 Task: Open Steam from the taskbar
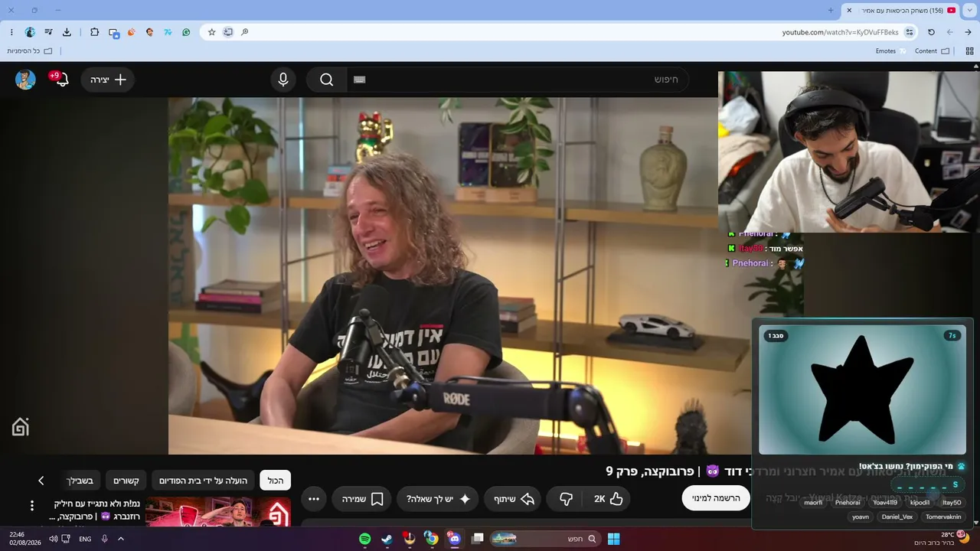pos(387,539)
